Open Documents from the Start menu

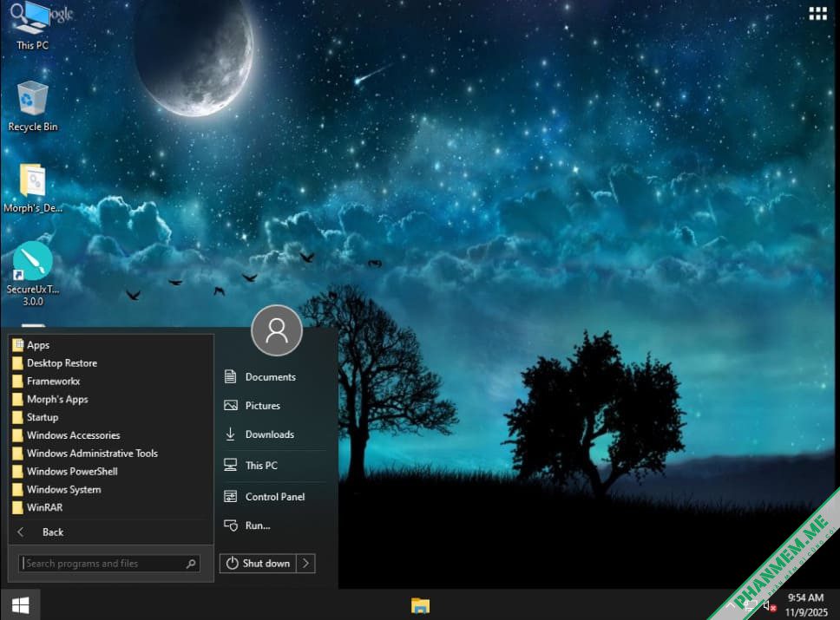click(x=273, y=377)
